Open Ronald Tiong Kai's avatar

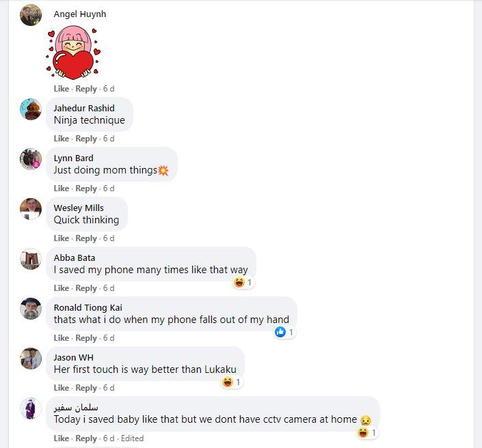tap(31, 309)
